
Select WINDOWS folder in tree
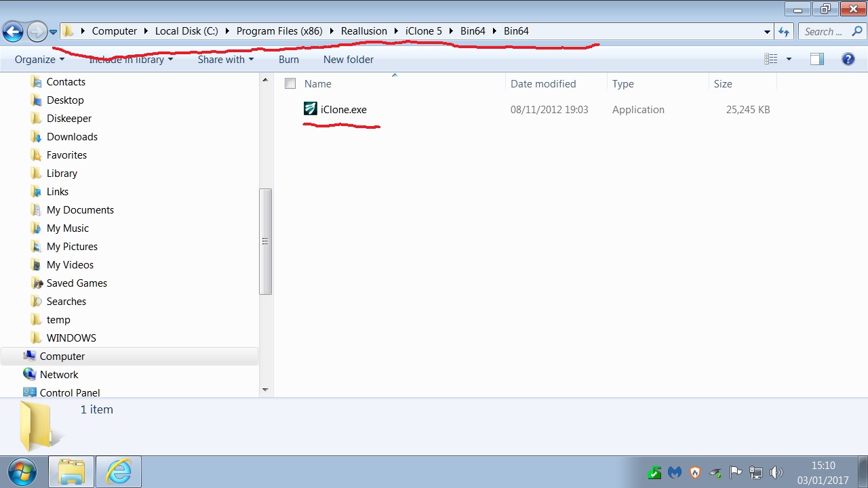[x=71, y=338]
